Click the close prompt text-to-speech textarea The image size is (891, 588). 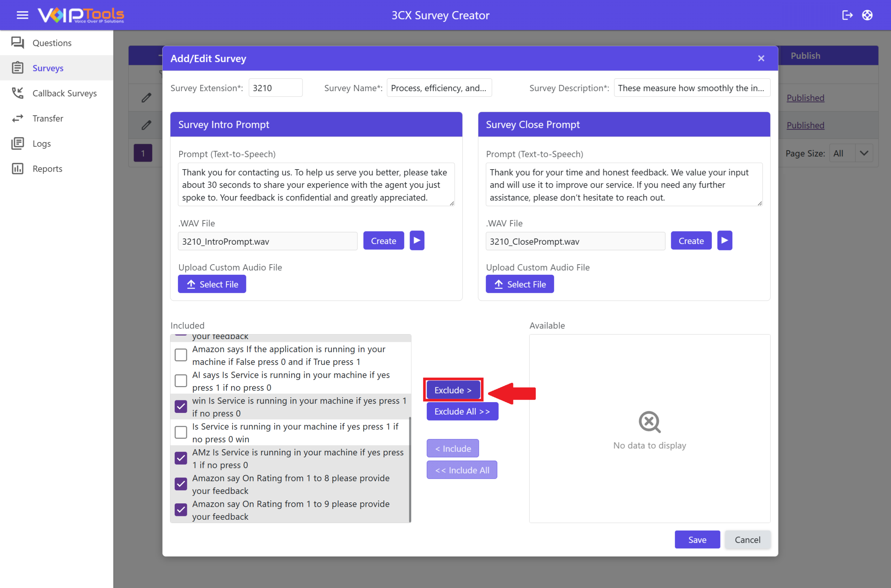(x=624, y=185)
